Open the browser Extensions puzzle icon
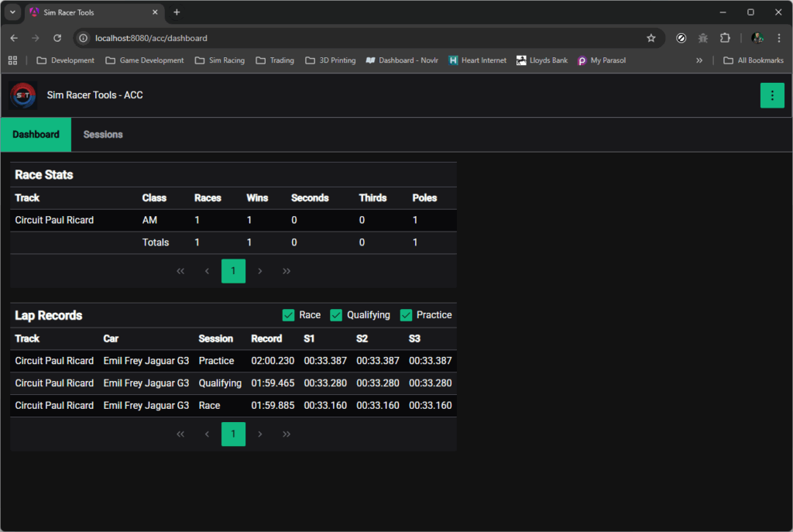This screenshot has width=793, height=532. 725,38
